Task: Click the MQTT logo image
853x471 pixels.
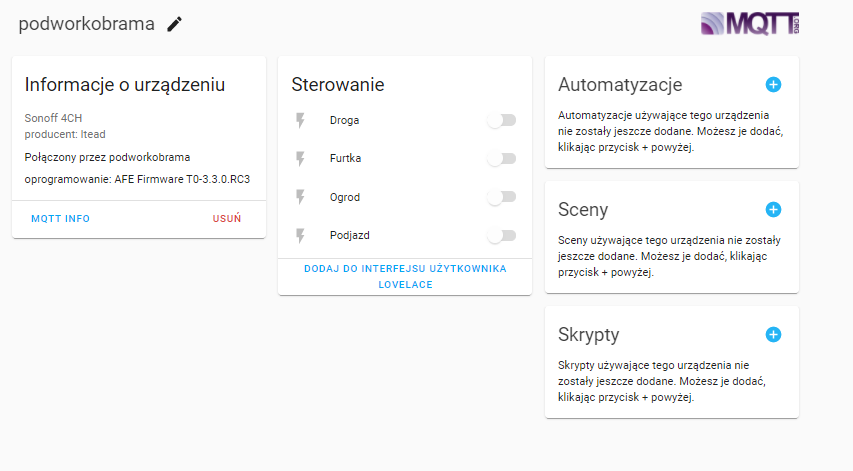Action: coord(750,24)
